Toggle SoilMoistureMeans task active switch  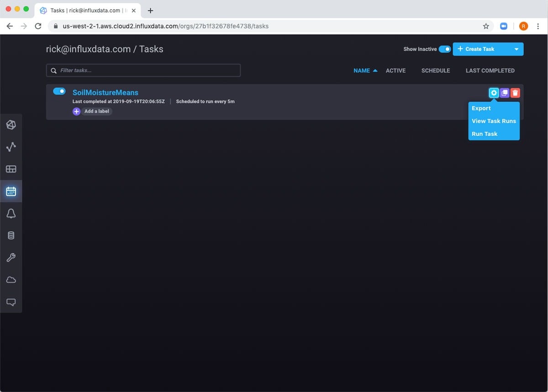59,91
